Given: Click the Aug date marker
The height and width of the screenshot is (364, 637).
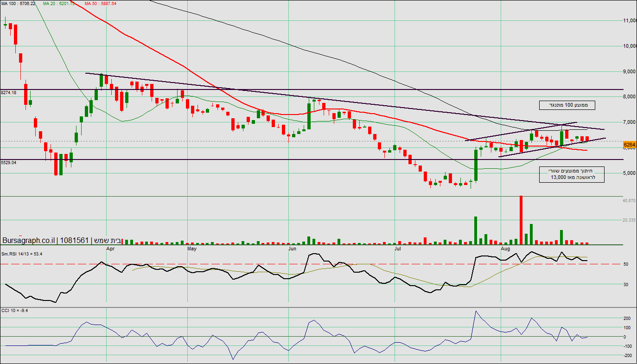Looking at the screenshot, I should pyautogui.click(x=505, y=249).
